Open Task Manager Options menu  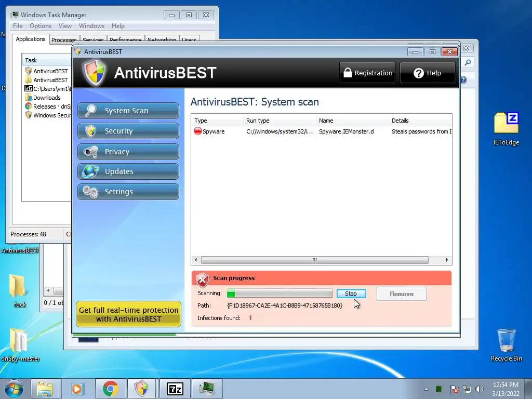(x=41, y=26)
